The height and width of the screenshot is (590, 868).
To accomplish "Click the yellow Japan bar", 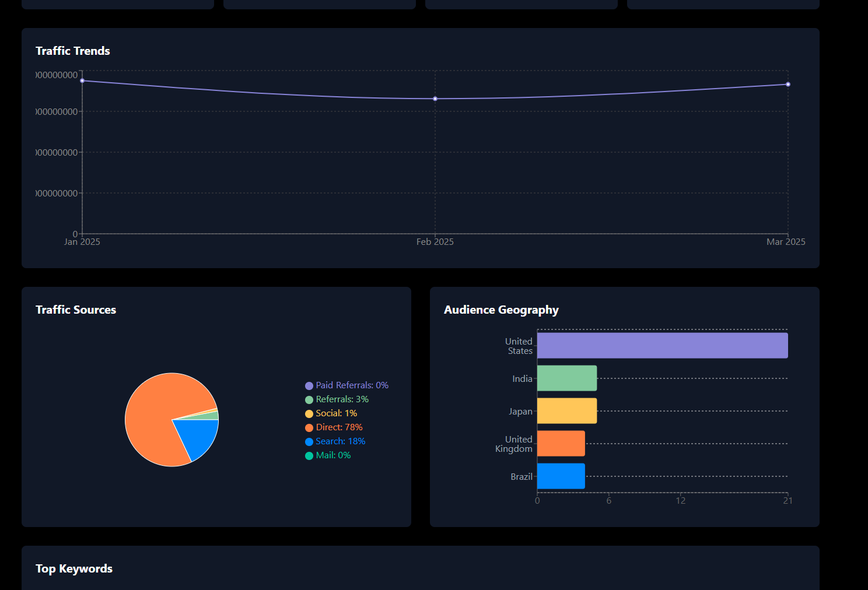I will point(567,411).
